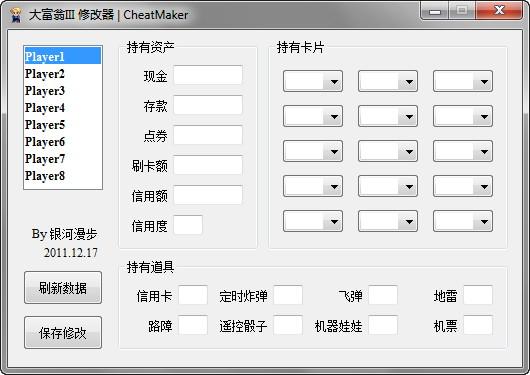Focus the 飞弹 item count field
Screen dimensions: 530x375
tap(383, 295)
